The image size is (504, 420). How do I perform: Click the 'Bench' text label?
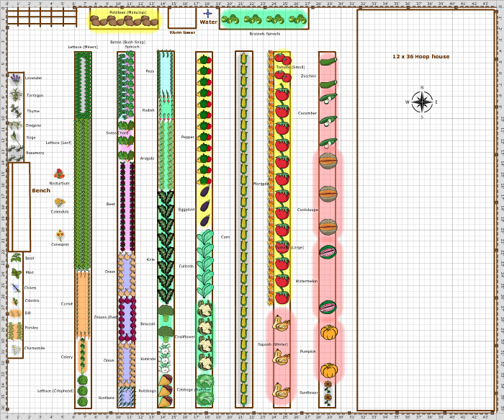41,190
